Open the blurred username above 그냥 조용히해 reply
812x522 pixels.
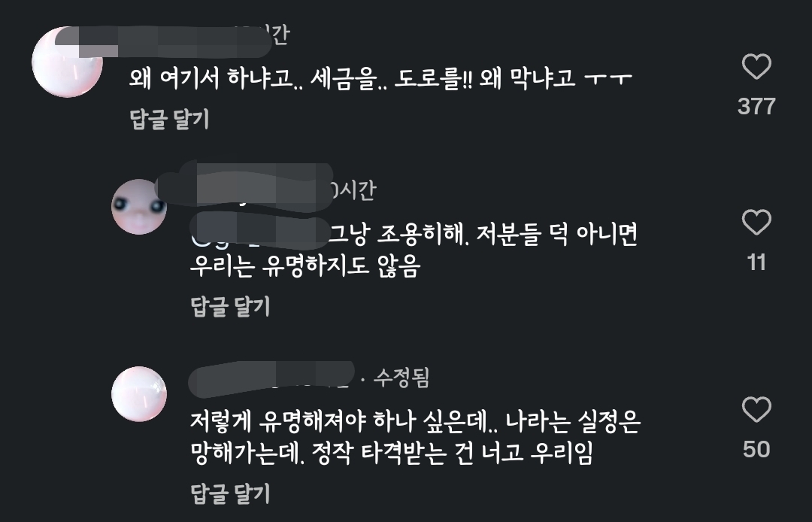[244, 185]
